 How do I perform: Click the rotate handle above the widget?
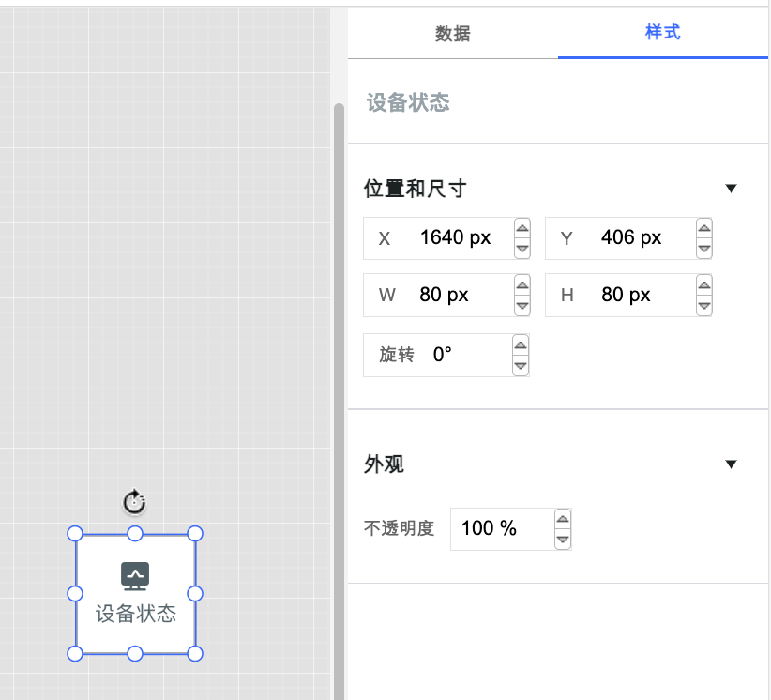pos(134,502)
